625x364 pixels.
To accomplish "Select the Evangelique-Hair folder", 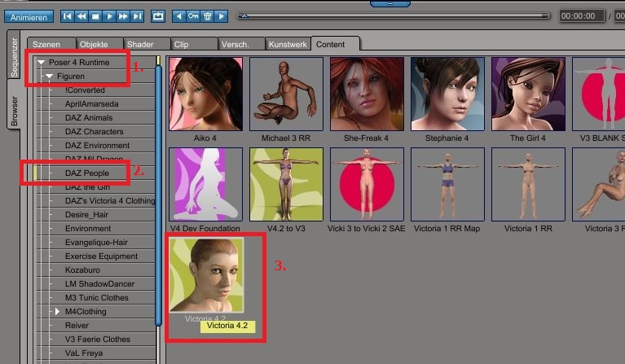I will [x=96, y=242].
